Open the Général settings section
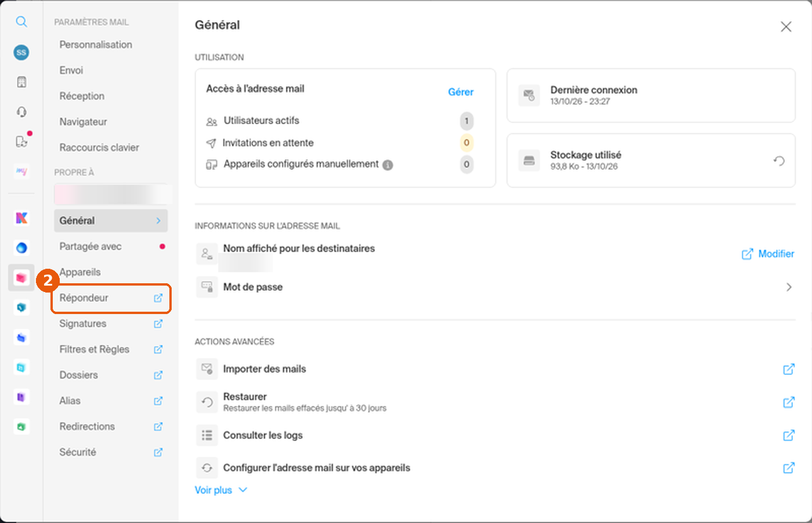Image resolution: width=812 pixels, height=523 pixels. [111, 221]
